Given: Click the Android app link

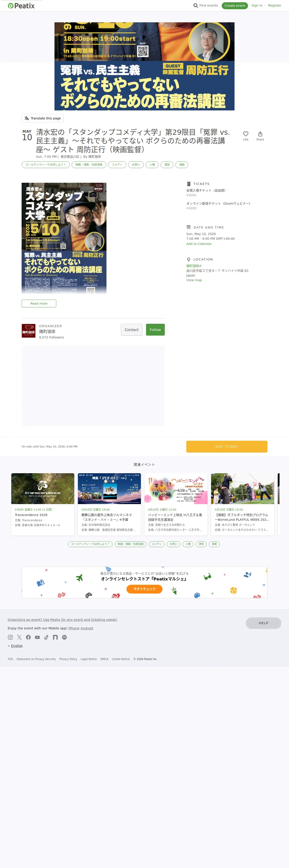Looking at the screenshot, I should point(87,628).
